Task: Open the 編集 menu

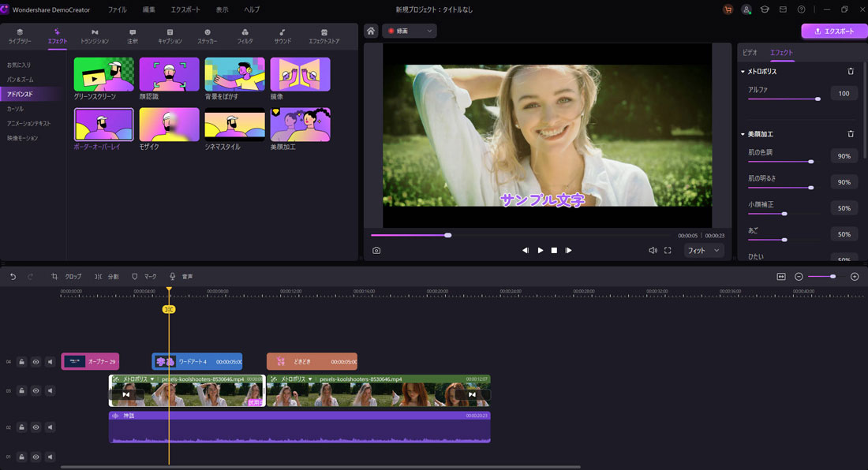Action: click(149, 9)
